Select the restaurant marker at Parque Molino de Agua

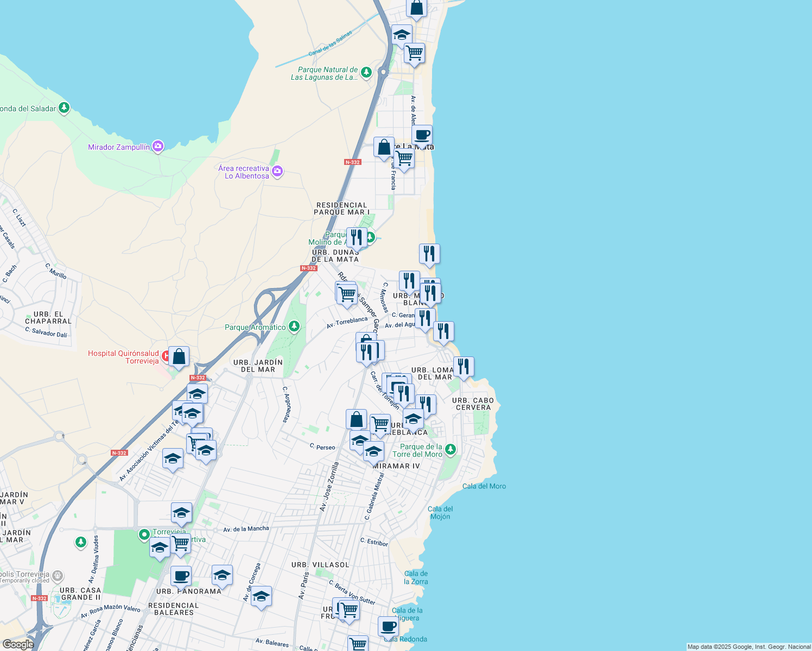(357, 237)
